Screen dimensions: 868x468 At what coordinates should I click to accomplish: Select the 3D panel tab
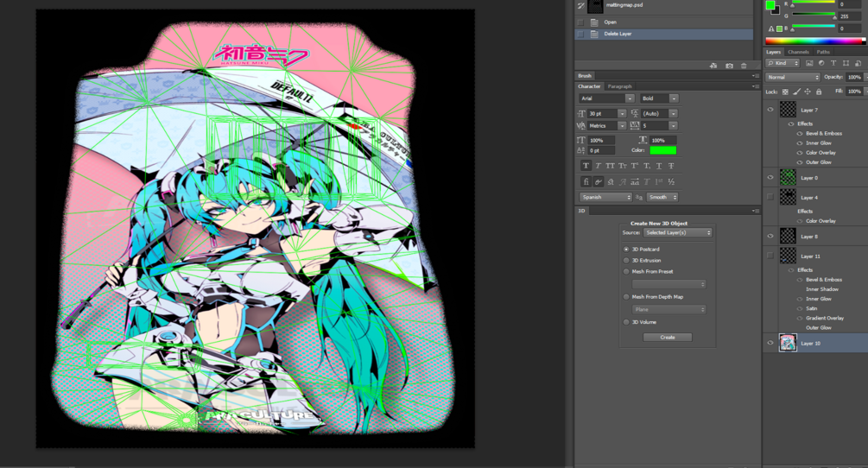[x=582, y=211]
